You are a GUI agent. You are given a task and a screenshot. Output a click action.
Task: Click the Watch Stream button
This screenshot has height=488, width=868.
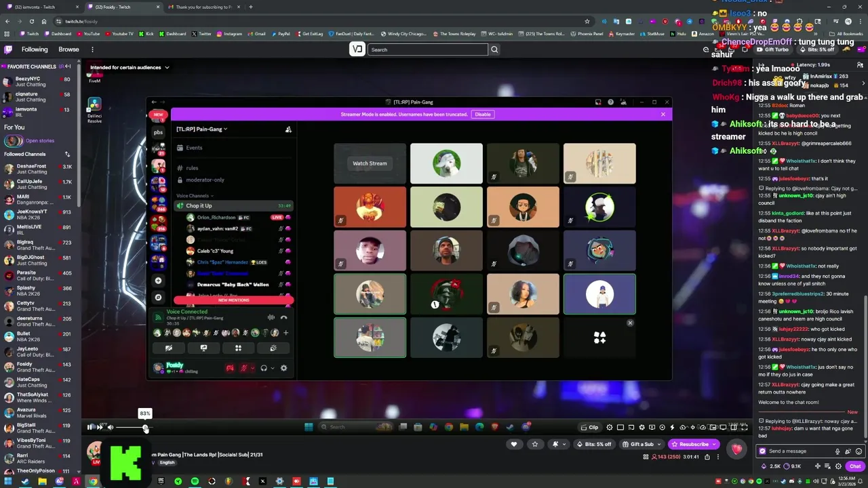click(x=370, y=163)
